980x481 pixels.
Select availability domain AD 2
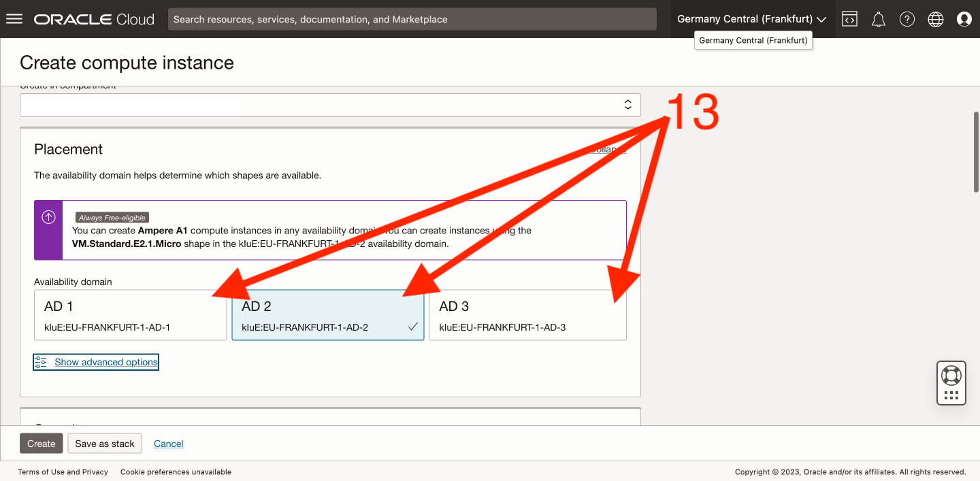327,316
